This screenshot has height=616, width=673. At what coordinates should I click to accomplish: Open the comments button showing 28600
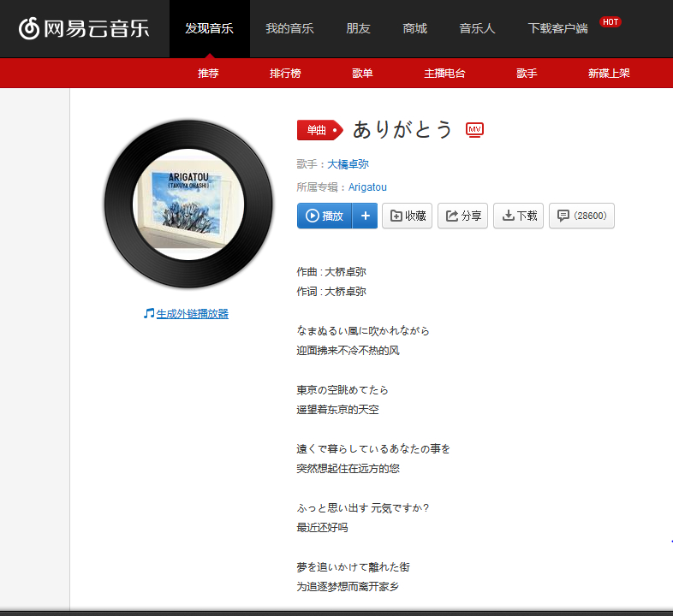click(581, 216)
